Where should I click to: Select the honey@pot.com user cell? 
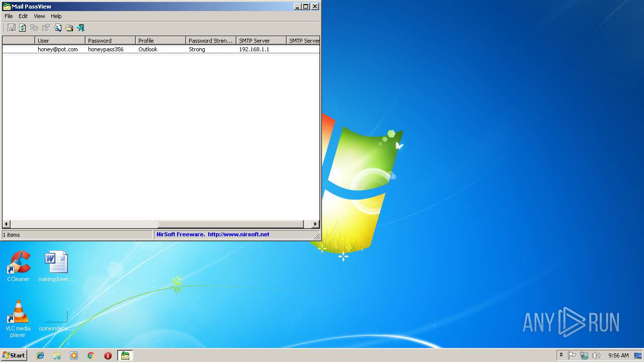point(58,49)
